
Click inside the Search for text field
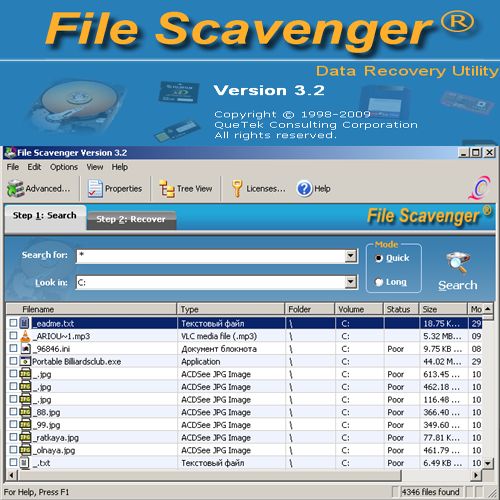211,256
